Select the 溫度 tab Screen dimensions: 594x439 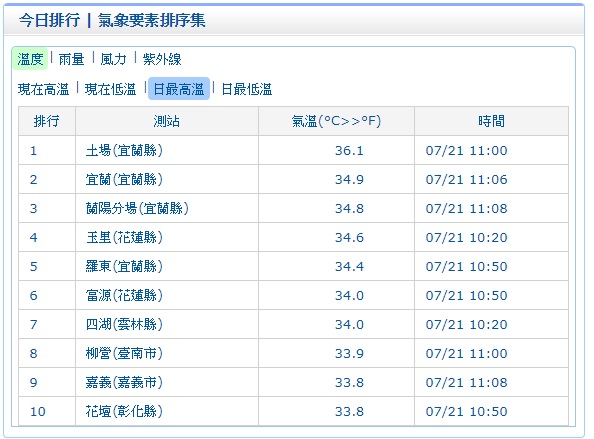[30, 59]
